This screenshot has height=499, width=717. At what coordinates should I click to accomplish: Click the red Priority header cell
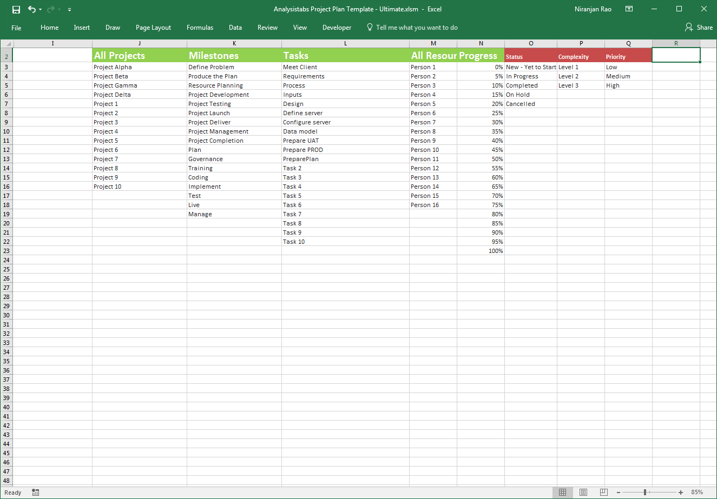[x=628, y=55]
